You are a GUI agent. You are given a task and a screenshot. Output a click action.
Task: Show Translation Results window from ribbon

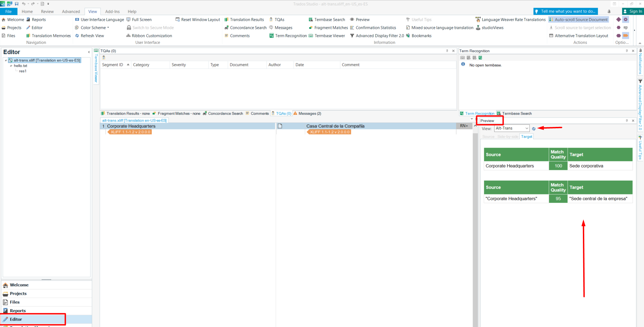click(244, 19)
